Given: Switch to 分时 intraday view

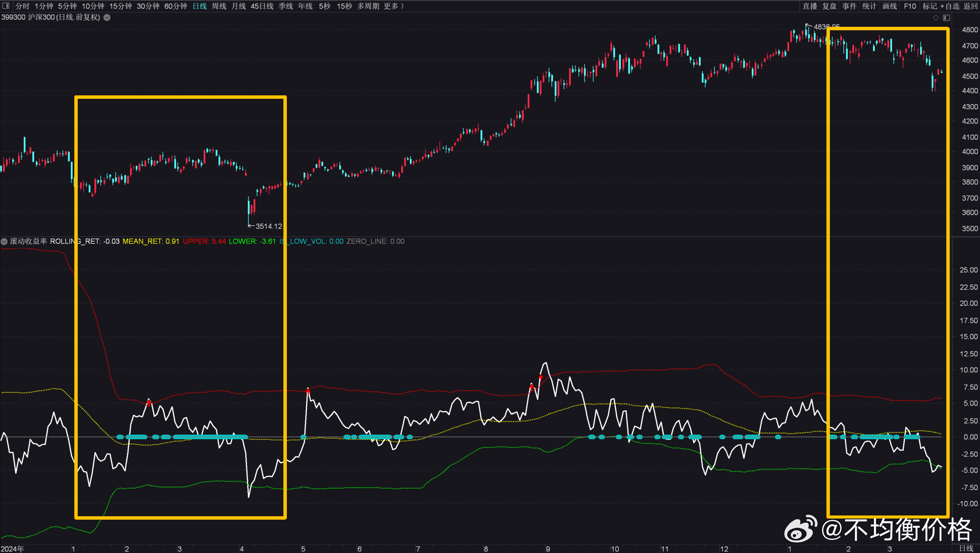Looking at the screenshot, I should (22, 6).
